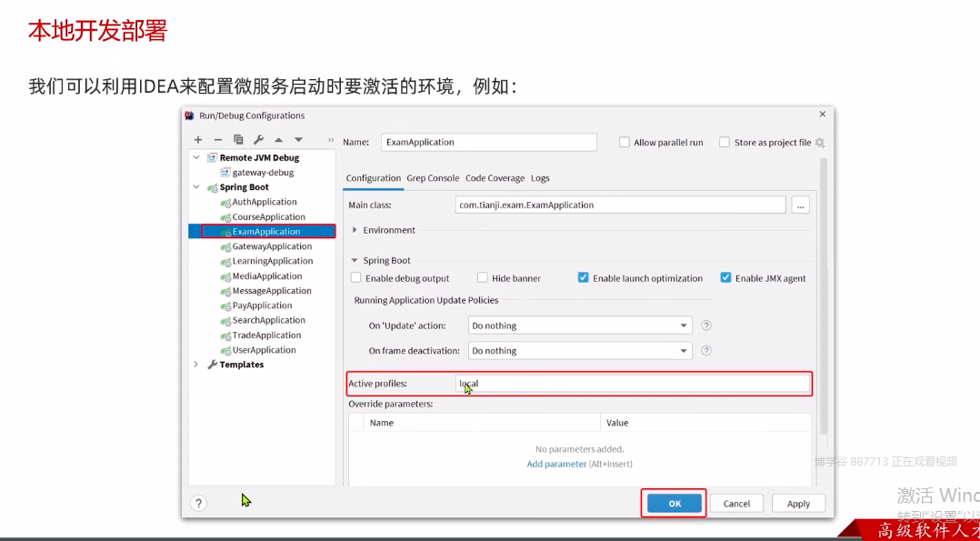Image resolution: width=980 pixels, height=541 pixels.
Task: Click the Active profiles input field
Action: click(x=633, y=384)
